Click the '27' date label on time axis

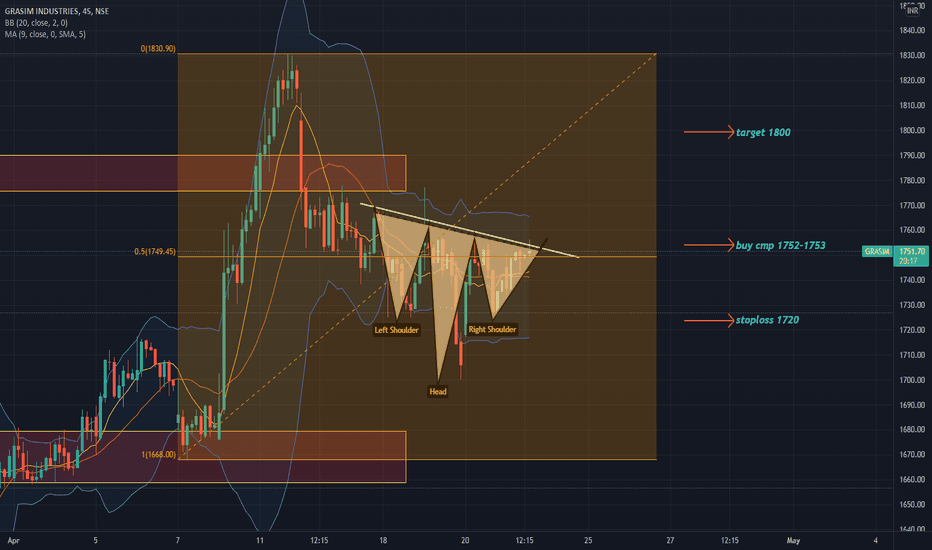click(670, 540)
